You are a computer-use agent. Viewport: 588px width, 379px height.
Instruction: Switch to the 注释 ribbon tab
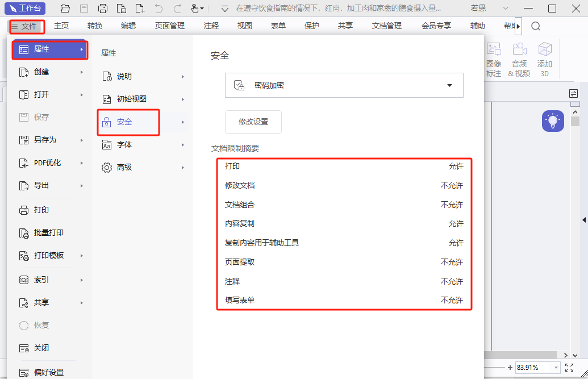(211, 26)
